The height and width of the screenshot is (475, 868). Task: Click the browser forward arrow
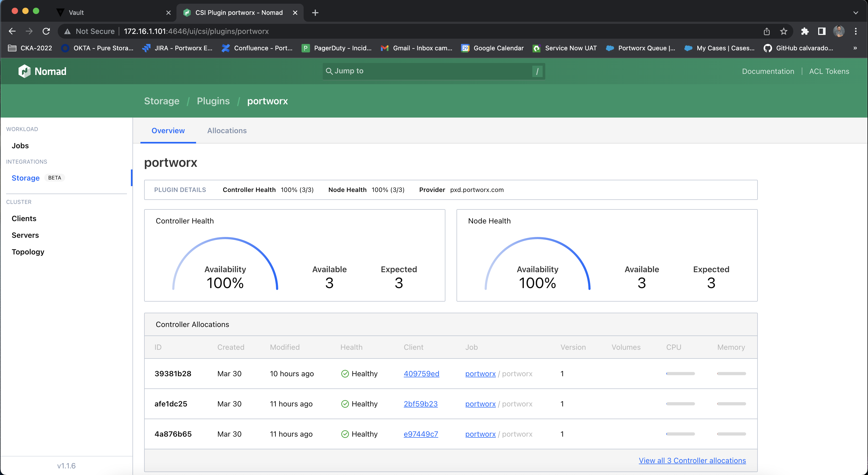29,31
